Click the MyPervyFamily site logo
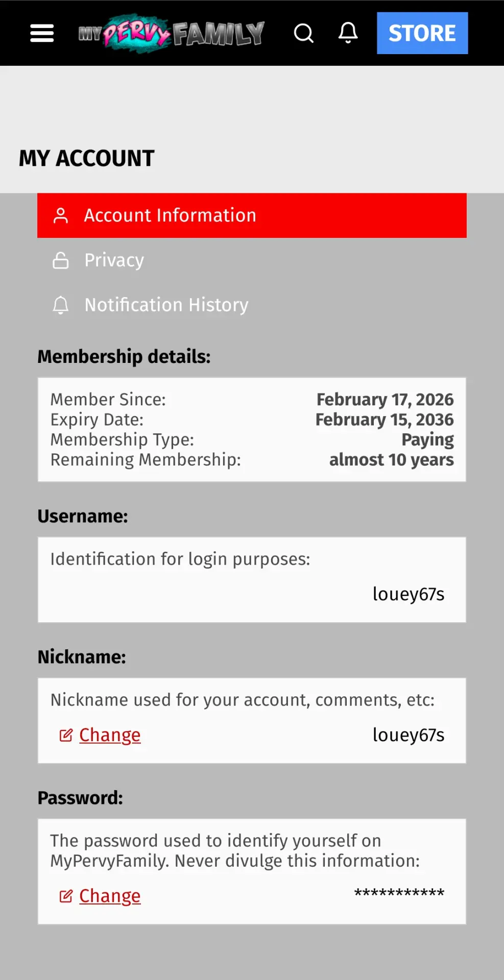 [172, 33]
